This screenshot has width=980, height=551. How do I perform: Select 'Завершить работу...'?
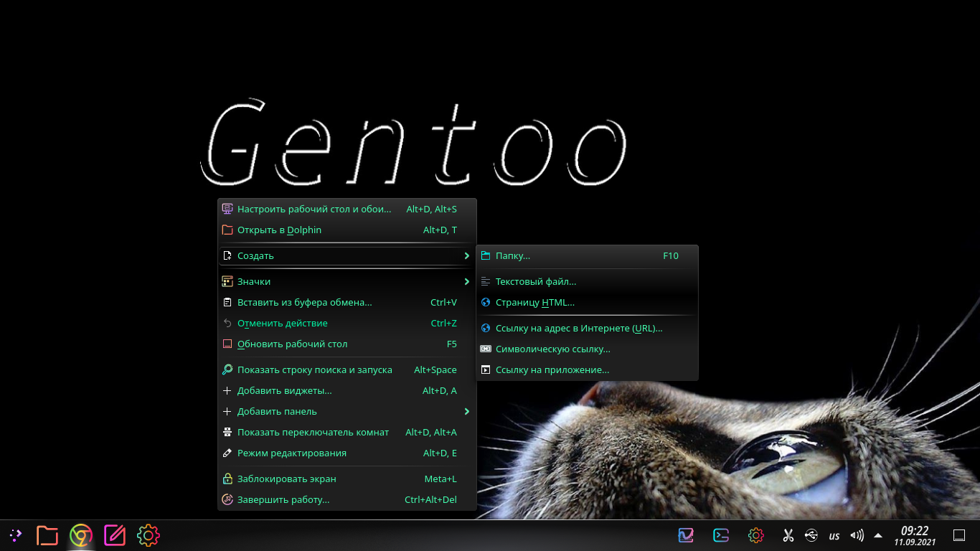click(347, 499)
